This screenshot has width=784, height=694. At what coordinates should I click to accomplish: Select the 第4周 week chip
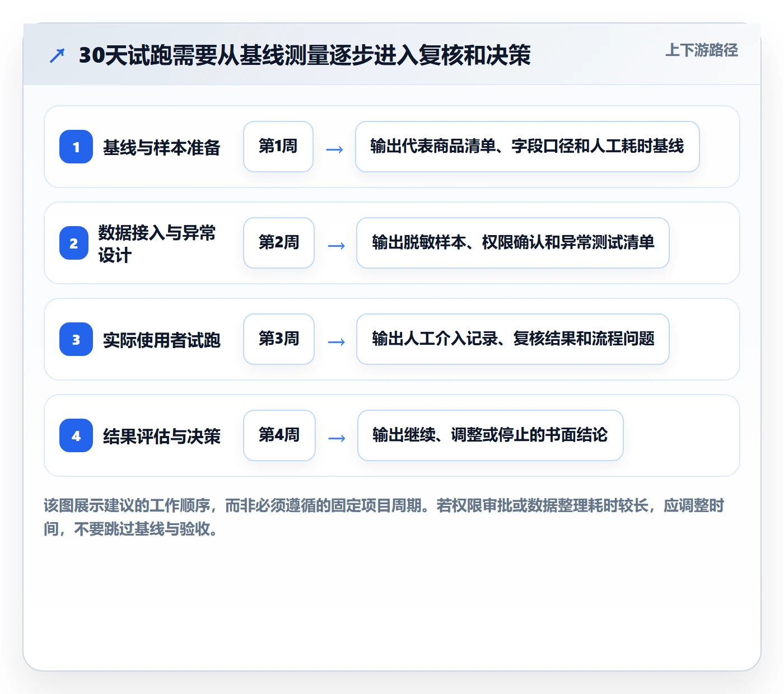point(279,435)
